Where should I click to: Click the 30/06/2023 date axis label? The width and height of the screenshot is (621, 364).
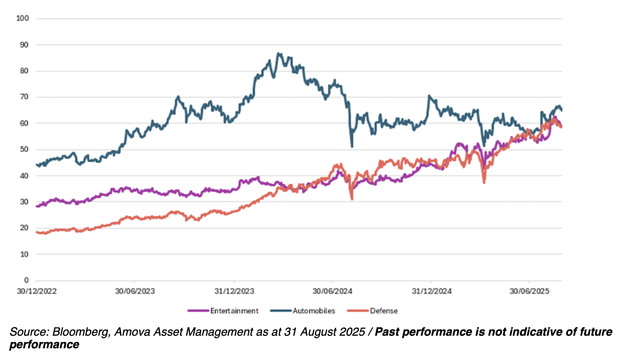[x=135, y=291]
